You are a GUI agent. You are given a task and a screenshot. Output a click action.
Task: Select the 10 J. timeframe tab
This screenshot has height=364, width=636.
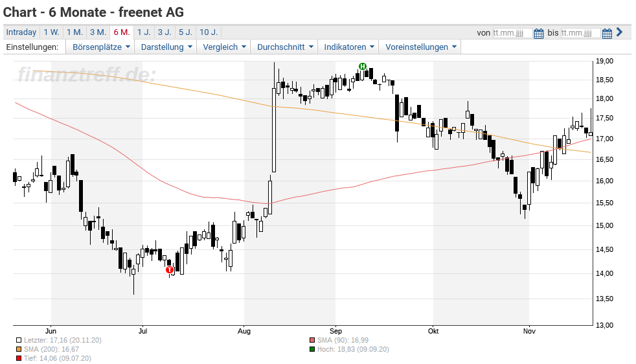(209, 32)
